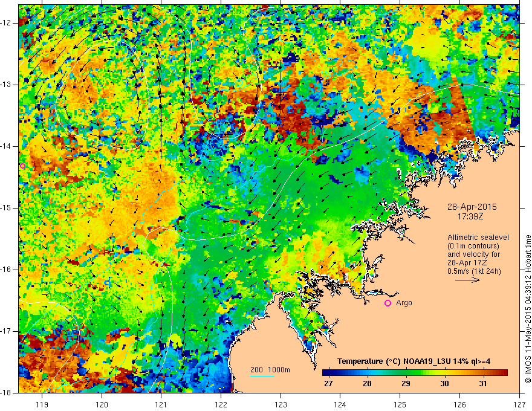The width and height of the screenshot is (532, 411).
Task: Click the longitude label '126'
Action: 459,404
